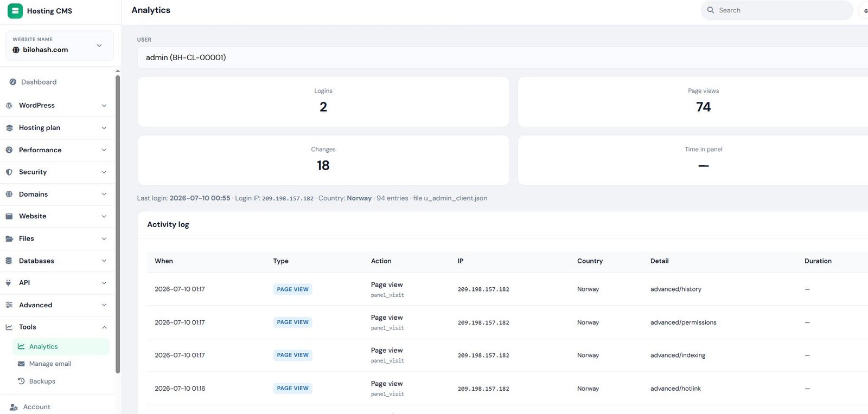Image resolution: width=868 pixels, height=414 pixels.
Task: Click the Dashboard gauge icon
Action: [x=12, y=82]
